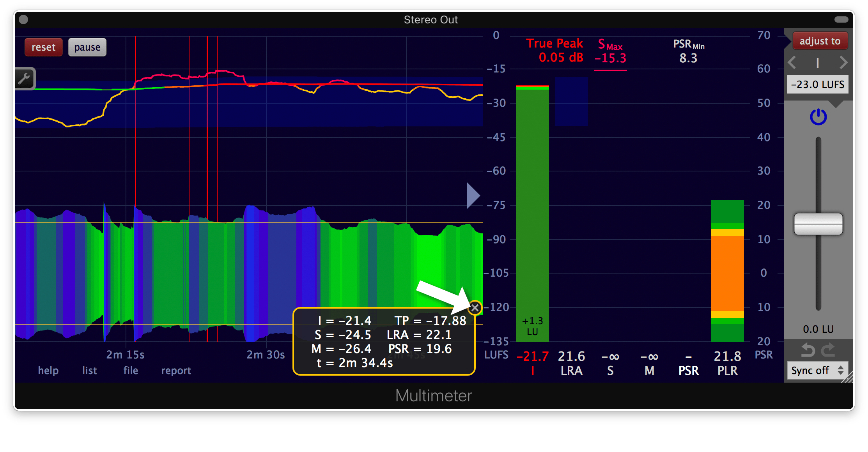868x452 pixels.
Task: Click the redo arrow icon
Action: point(828,350)
